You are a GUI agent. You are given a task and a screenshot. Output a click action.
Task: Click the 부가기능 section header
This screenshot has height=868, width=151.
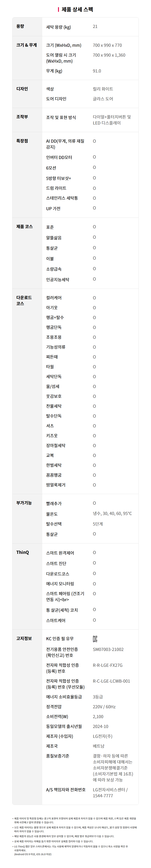(24, 503)
